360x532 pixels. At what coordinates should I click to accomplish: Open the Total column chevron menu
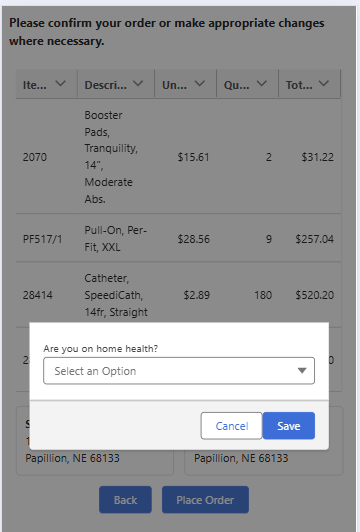click(x=324, y=83)
